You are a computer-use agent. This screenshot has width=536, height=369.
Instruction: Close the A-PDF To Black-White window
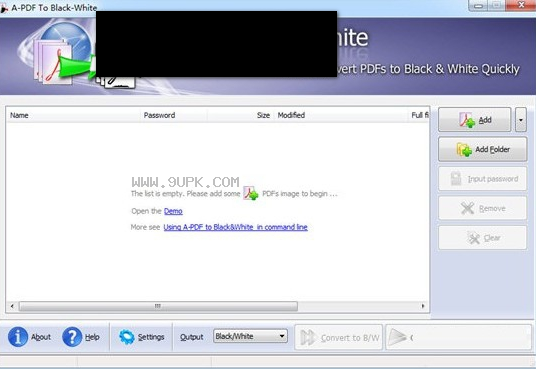[521, 5]
